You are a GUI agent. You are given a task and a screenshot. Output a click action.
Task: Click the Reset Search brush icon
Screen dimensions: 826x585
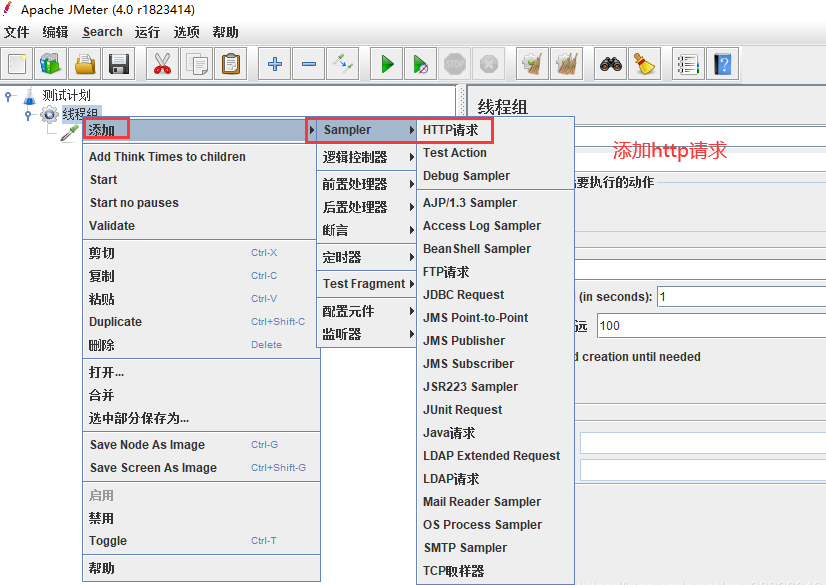coord(644,64)
